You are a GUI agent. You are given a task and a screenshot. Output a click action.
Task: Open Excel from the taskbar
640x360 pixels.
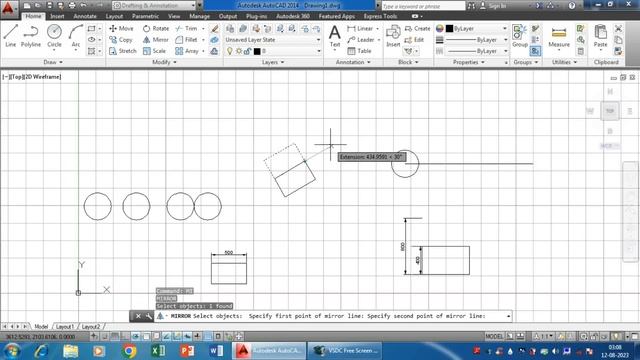point(158,351)
